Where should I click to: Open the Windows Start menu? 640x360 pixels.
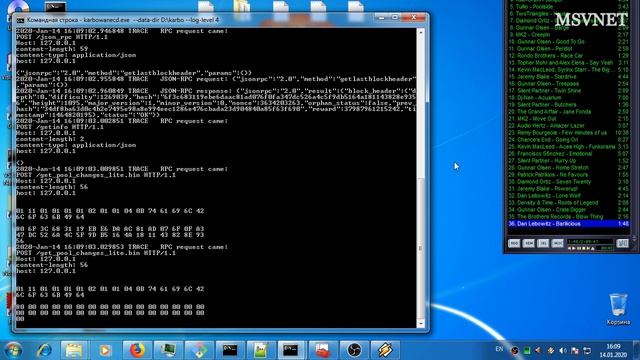pyautogui.click(x=13, y=350)
